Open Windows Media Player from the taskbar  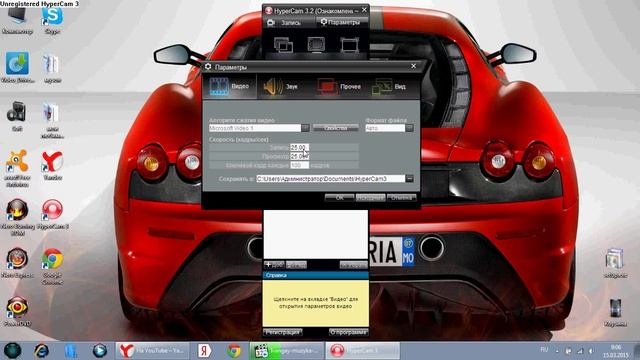click(100, 350)
